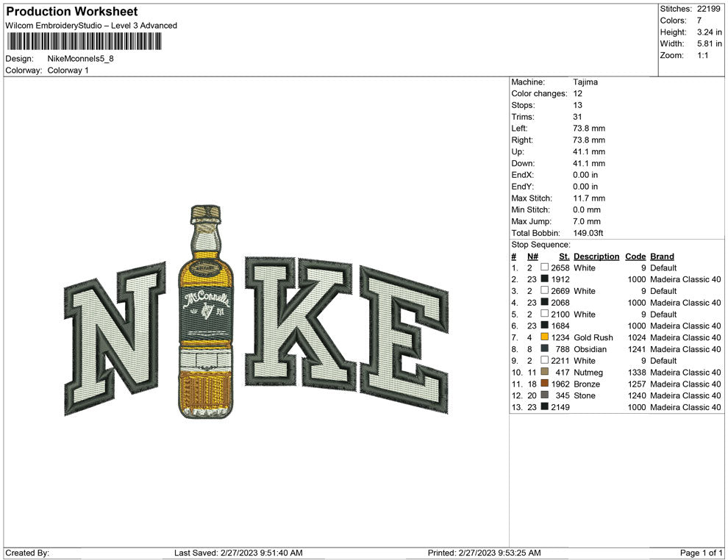728x560 pixels.
Task: Pick the Bronze color swatch
Action: (x=544, y=383)
